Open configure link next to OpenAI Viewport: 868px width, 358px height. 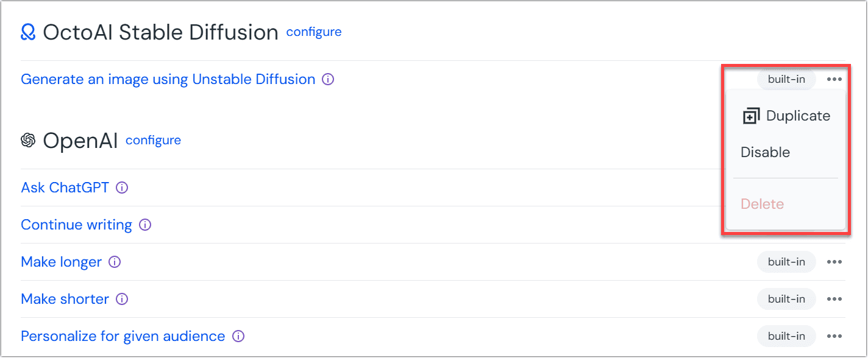[153, 141]
